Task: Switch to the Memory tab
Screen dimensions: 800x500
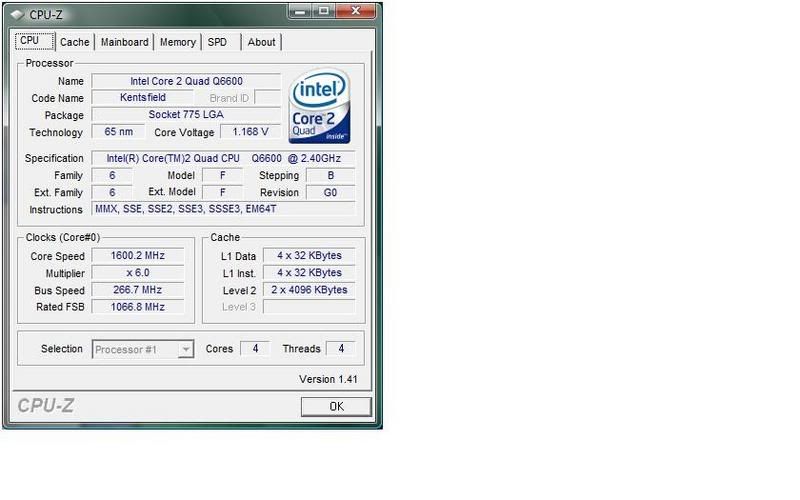Action: [178, 42]
